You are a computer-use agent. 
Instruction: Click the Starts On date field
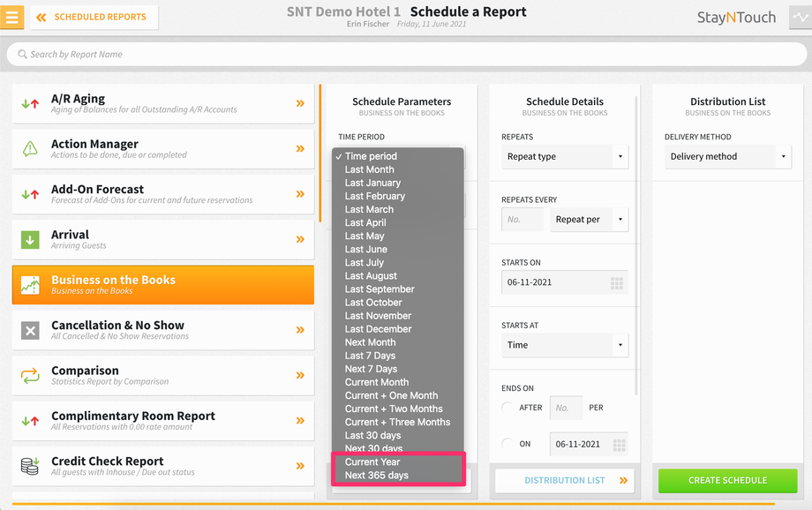pyautogui.click(x=565, y=282)
